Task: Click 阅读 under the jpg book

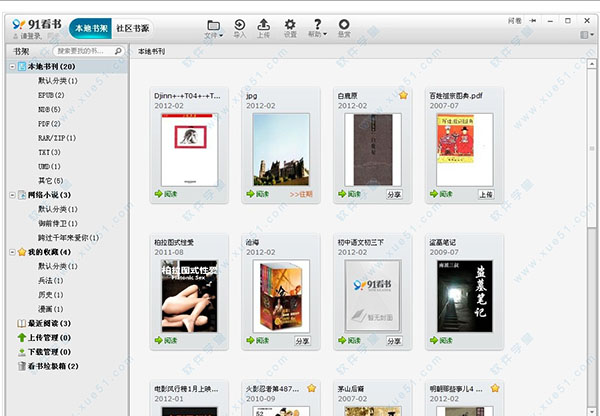Action: coord(258,194)
